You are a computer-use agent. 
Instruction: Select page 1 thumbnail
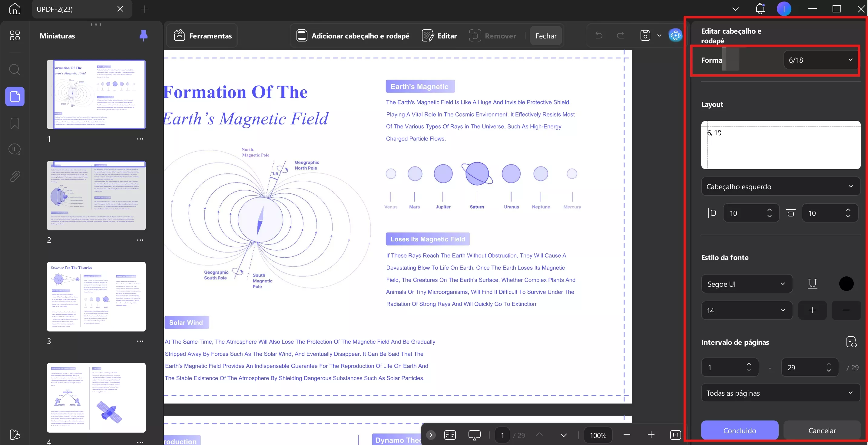click(x=96, y=95)
